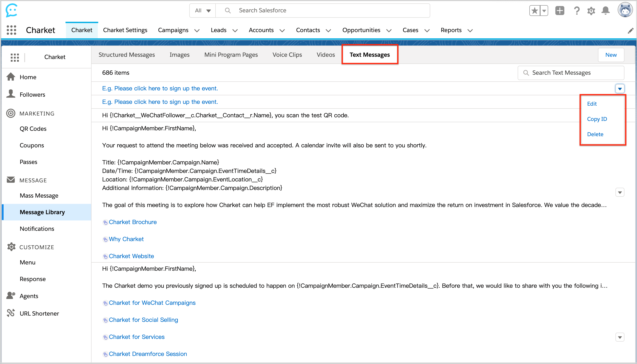
Task: Open actions arrow for meeting-accepted message
Action: tap(620, 192)
